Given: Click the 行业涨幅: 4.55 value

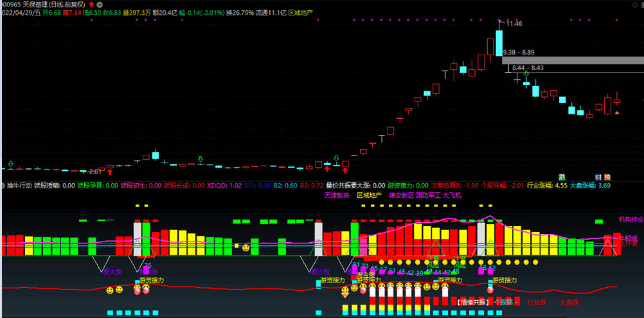Looking at the screenshot, I should click(x=547, y=186).
